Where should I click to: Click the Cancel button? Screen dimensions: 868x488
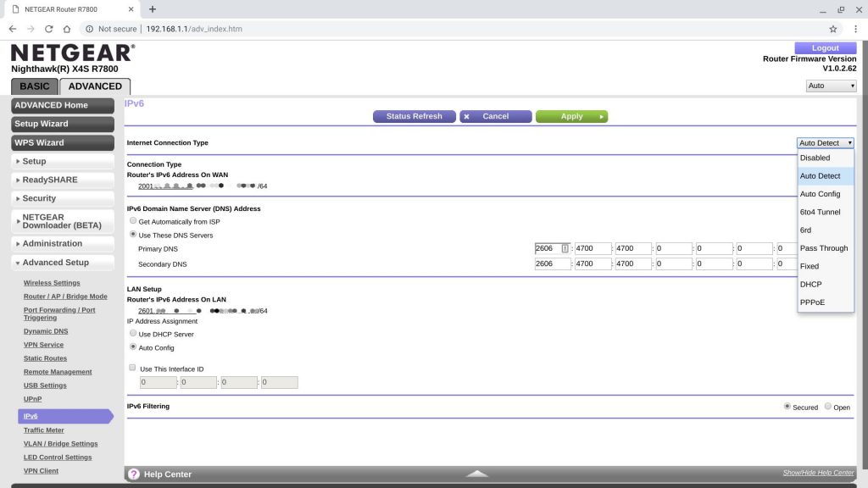click(x=495, y=116)
